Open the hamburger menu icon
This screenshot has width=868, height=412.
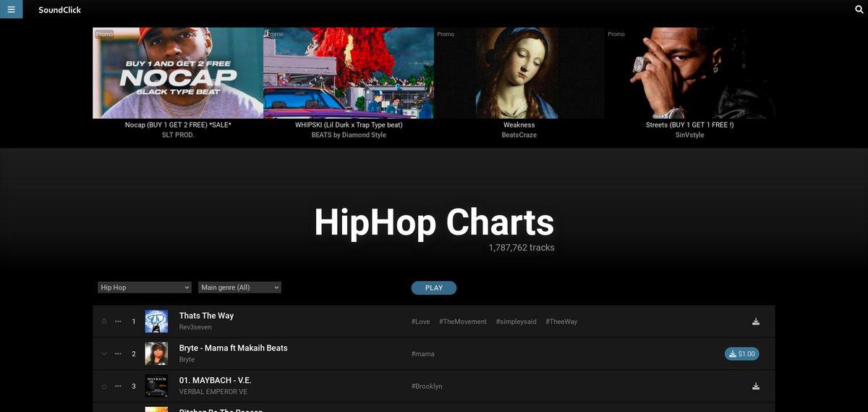(11, 9)
